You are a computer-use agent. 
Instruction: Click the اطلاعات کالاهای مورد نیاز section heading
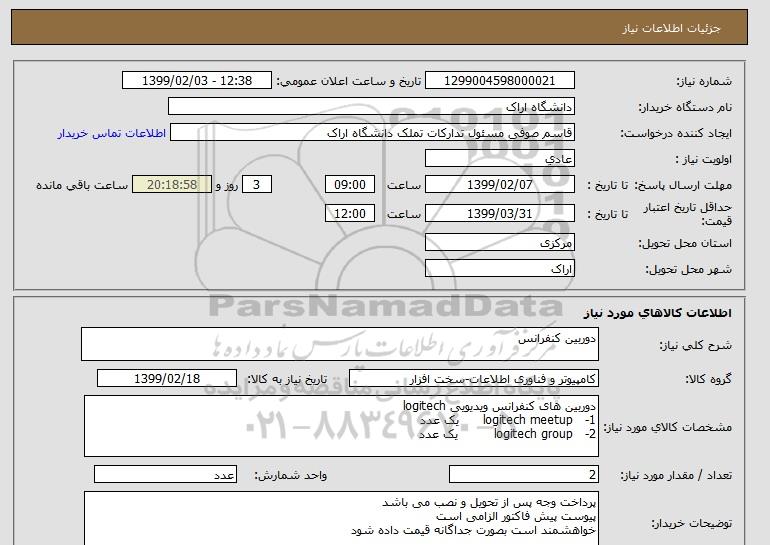click(658, 313)
